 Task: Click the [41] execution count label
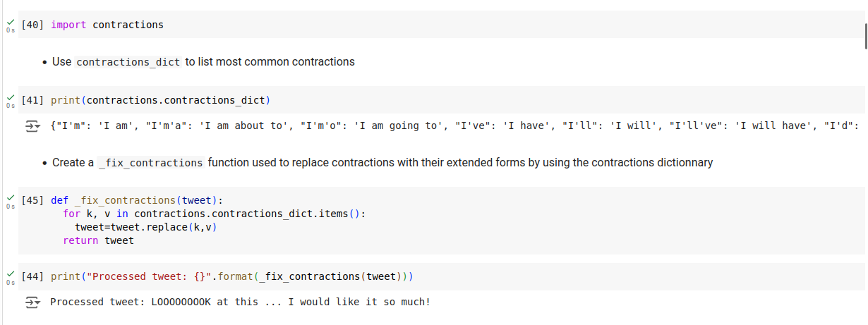tap(33, 100)
